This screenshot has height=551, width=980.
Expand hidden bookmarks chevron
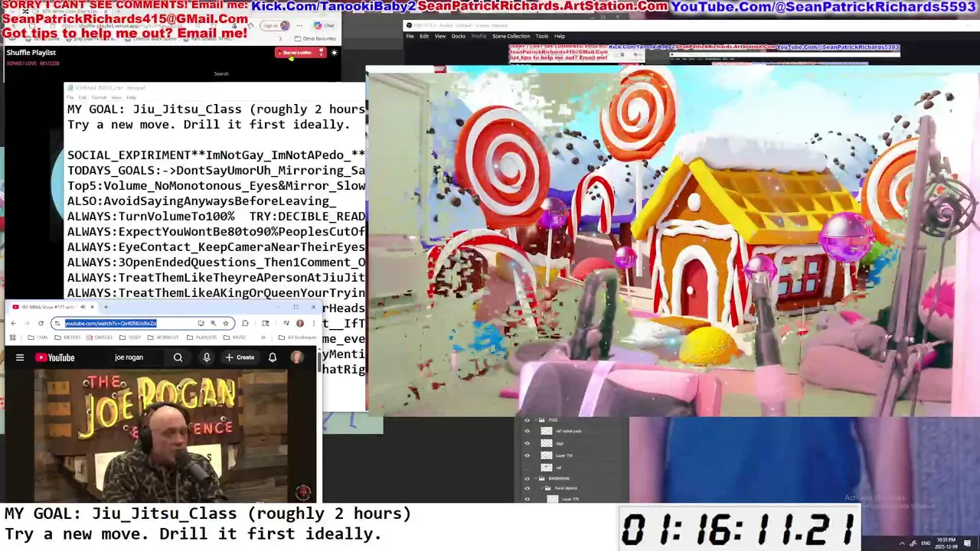[263, 337]
